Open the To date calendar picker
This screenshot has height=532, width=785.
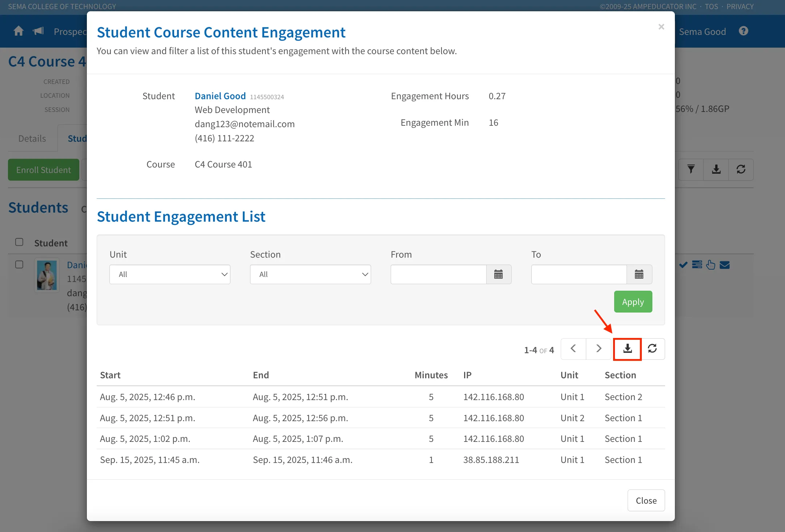click(639, 274)
